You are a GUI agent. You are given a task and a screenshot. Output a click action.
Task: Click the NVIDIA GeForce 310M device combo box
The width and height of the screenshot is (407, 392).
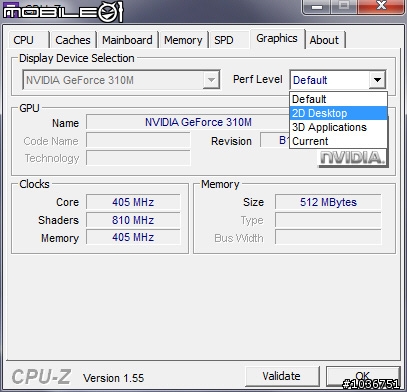[121, 80]
